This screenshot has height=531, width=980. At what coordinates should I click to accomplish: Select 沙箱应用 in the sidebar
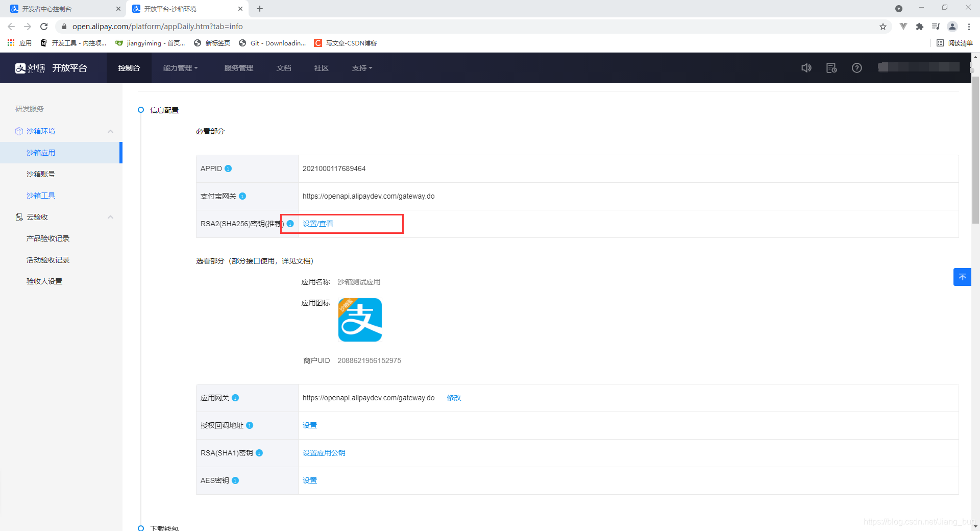[61, 153]
